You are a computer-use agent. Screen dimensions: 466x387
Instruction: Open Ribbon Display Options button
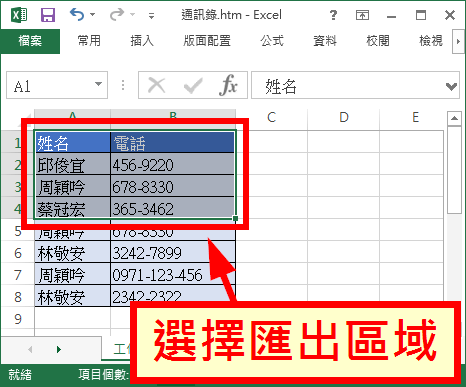click(362, 15)
